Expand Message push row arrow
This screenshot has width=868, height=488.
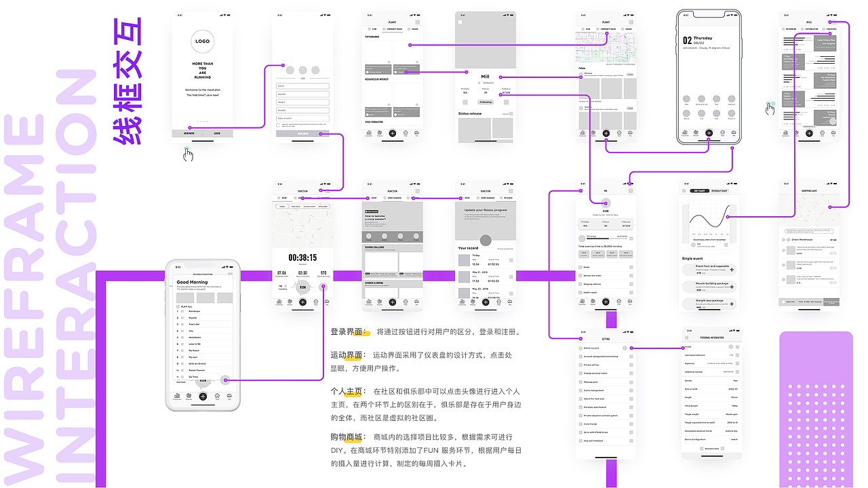click(630, 382)
